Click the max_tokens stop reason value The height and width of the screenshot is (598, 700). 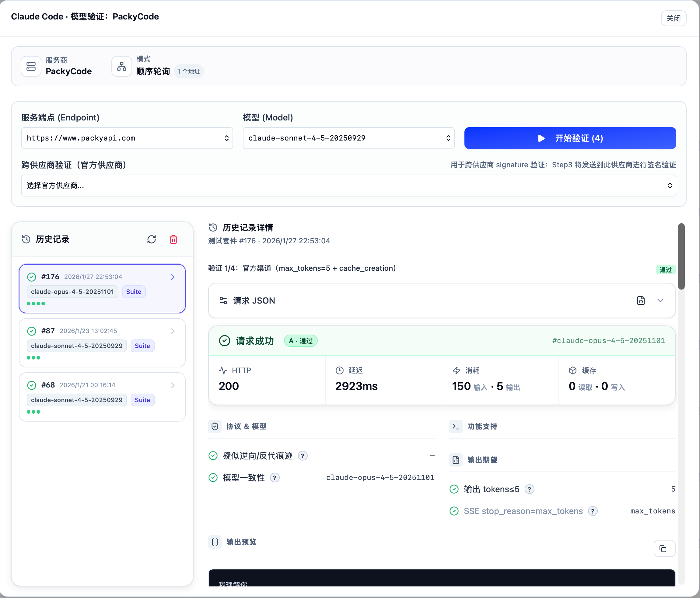click(653, 511)
